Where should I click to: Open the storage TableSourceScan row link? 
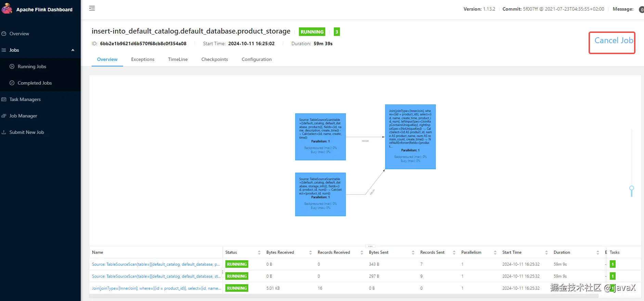click(156, 276)
